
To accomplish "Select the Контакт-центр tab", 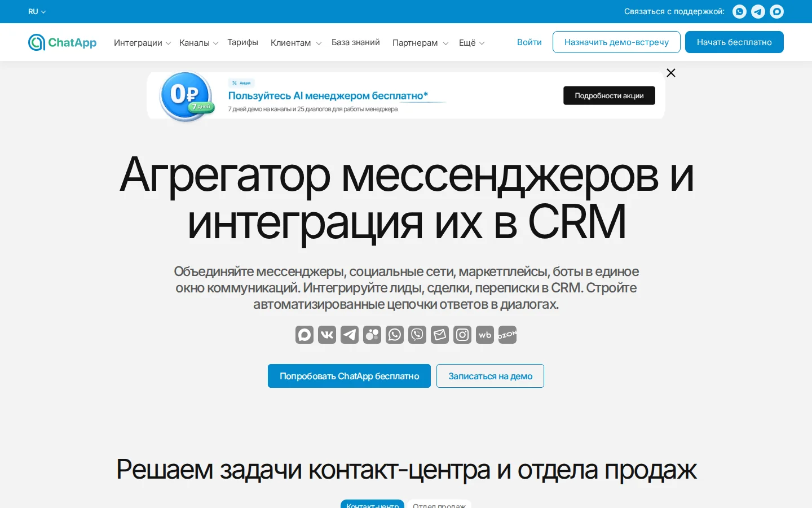I will (x=372, y=504).
